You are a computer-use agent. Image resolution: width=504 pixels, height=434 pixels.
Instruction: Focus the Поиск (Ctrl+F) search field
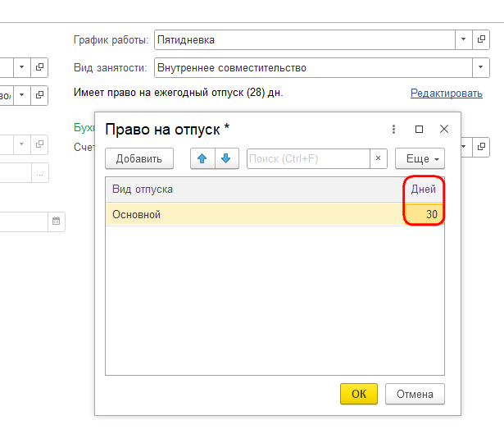(308, 158)
